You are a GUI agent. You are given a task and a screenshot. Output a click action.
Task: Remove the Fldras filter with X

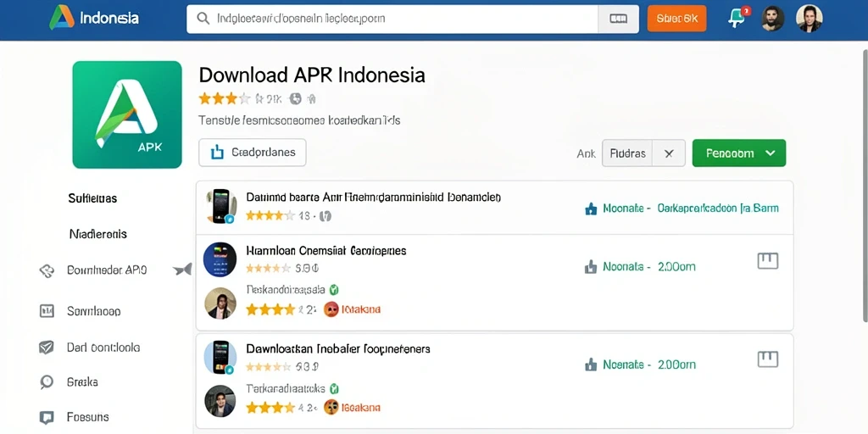tap(669, 153)
